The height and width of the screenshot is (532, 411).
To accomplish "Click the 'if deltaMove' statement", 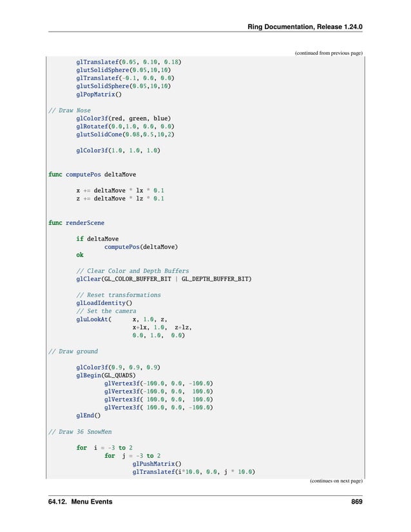I will point(97,239).
